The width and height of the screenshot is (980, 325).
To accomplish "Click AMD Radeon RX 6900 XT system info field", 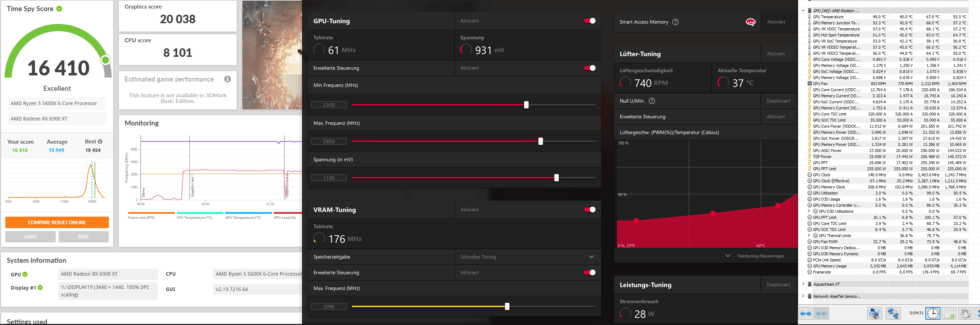I will tap(108, 274).
